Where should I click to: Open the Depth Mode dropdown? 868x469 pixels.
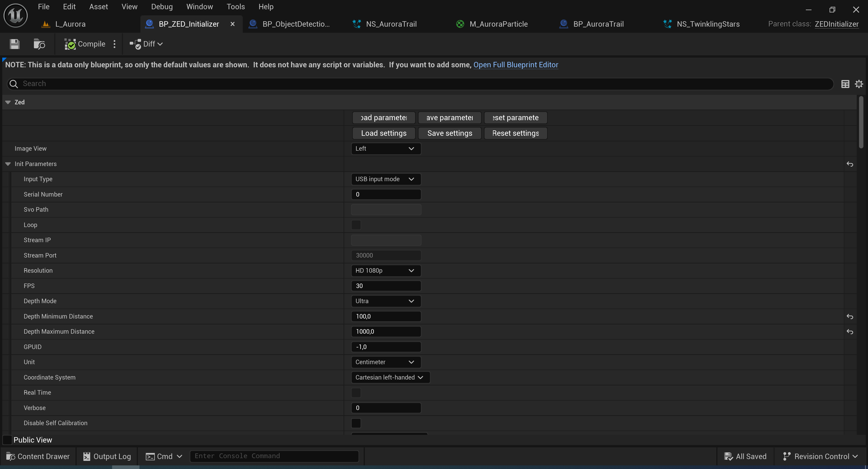[386, 301]
